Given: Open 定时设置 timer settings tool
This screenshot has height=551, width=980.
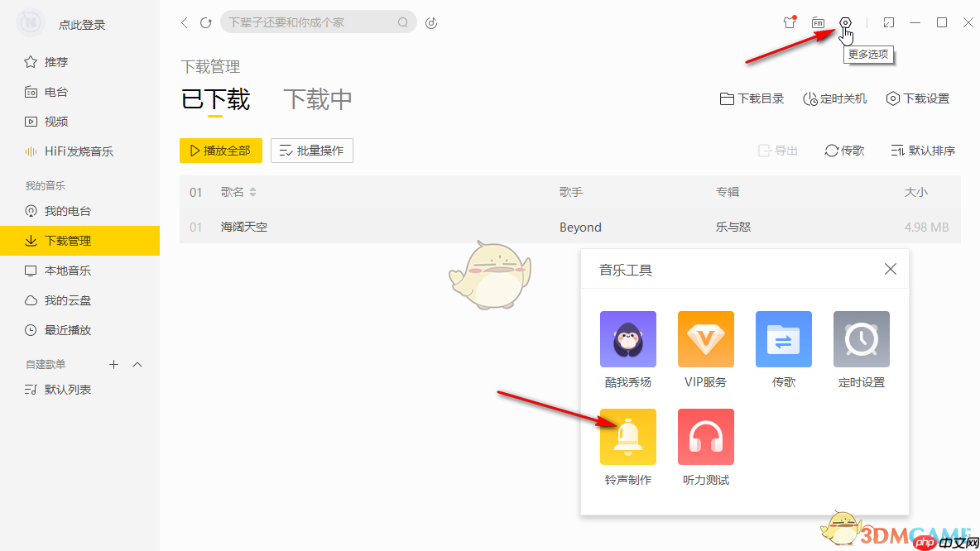Looking at the screenshot, I should pyautogui.click(x=861, y=338).
